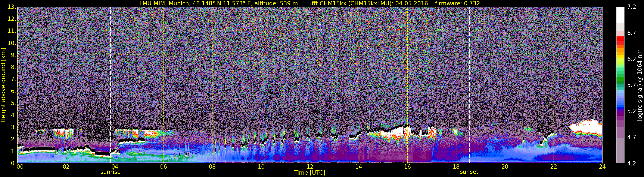
Task: Click the height tick label 7
Action: [13, 79]
